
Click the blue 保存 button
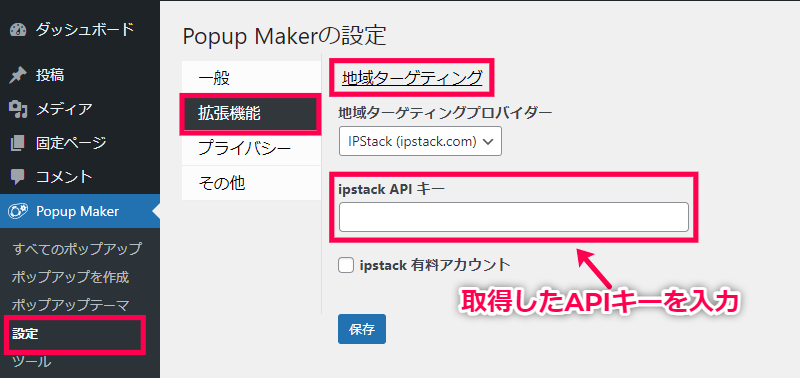click(x=362, y=329)
